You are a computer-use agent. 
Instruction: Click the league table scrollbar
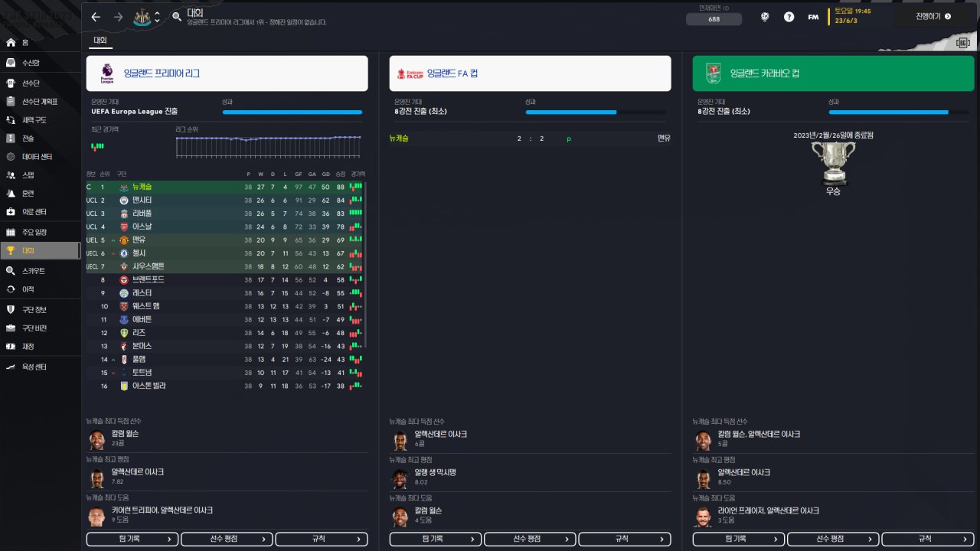[x=366, y=264]
